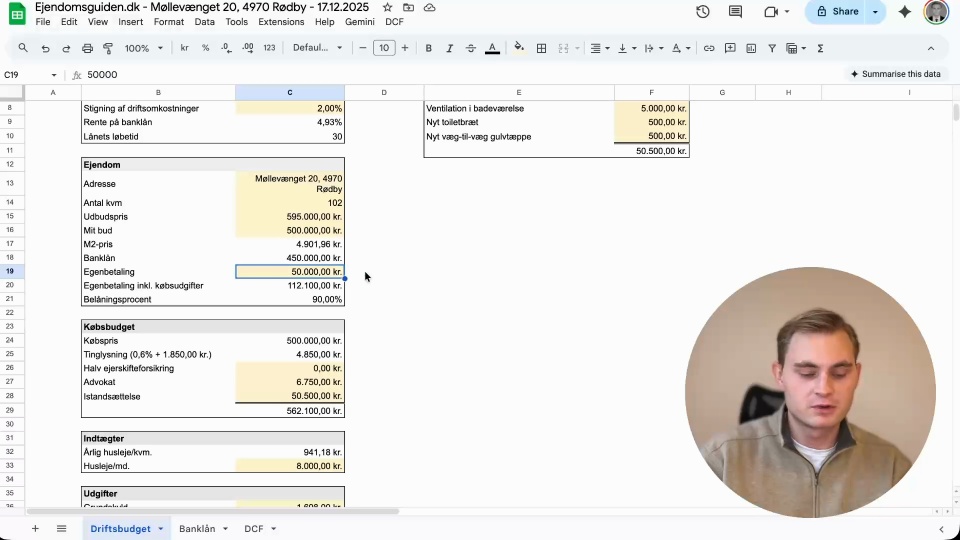Star this spreadsheet
This screenshot has width=960, height=540.
[x=388, y=7]
